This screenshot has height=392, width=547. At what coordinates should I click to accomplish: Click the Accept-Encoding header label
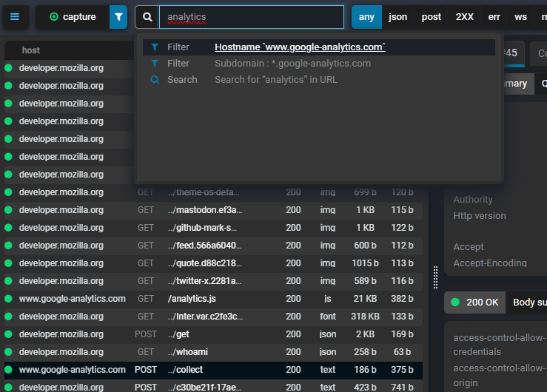490,263
